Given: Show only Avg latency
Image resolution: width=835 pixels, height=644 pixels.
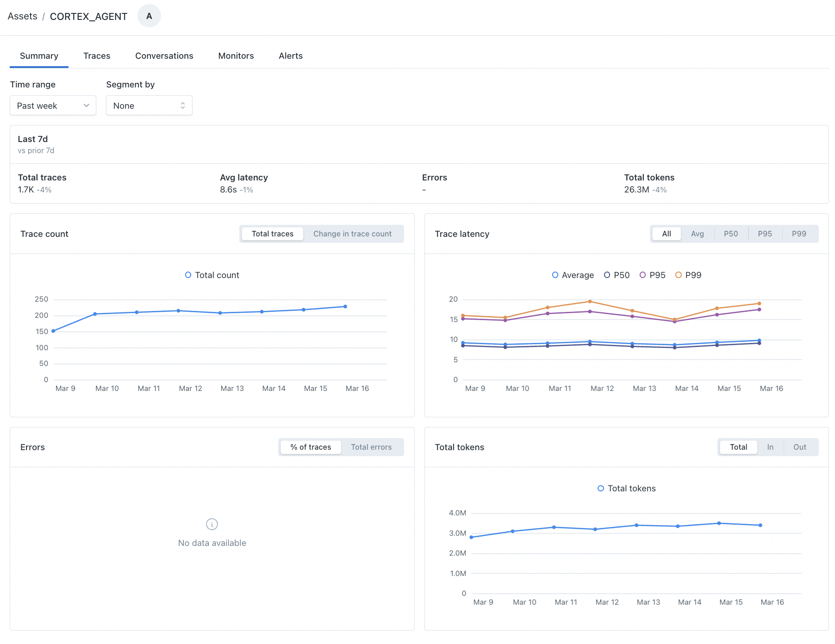Looking at the screenshot, I should click(698, 234).
